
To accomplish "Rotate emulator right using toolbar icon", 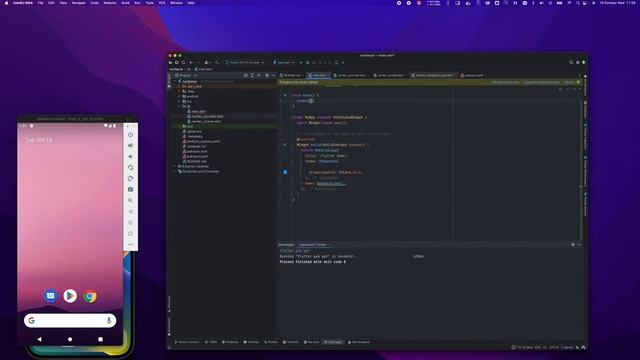I will pos(130,178).
